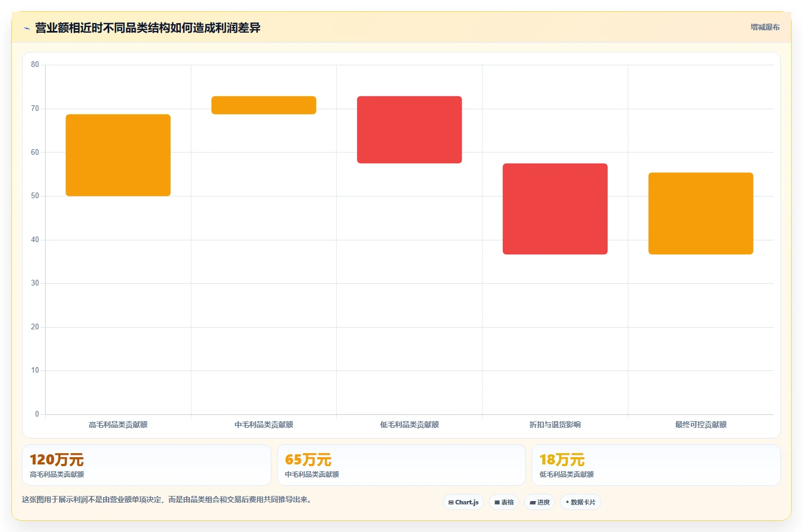
Task: Click the 低毛利品类贡献额 x-axis label
Action: [x=409, y=424]
